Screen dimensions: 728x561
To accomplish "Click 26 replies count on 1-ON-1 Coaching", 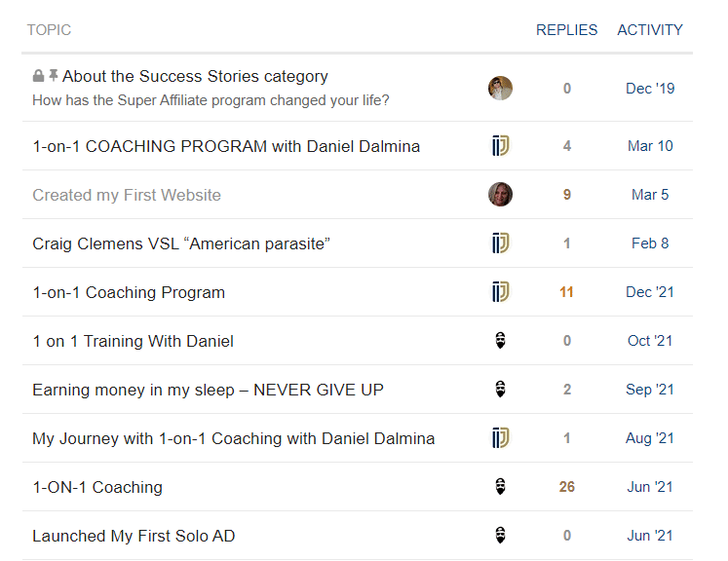I will point(567,487).
